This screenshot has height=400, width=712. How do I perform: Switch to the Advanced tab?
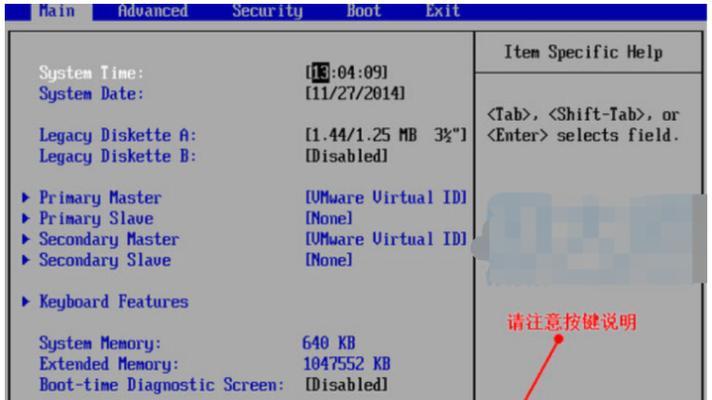153,11
